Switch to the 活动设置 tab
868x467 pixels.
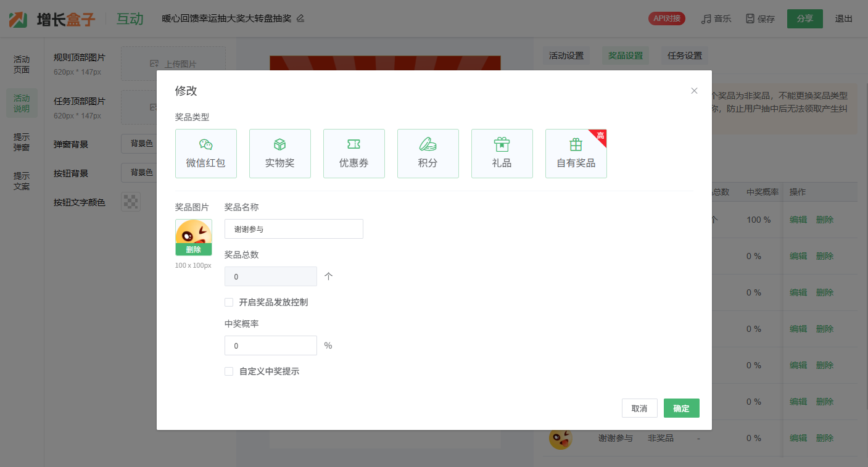pyautogui.click(x=566, y=56)
